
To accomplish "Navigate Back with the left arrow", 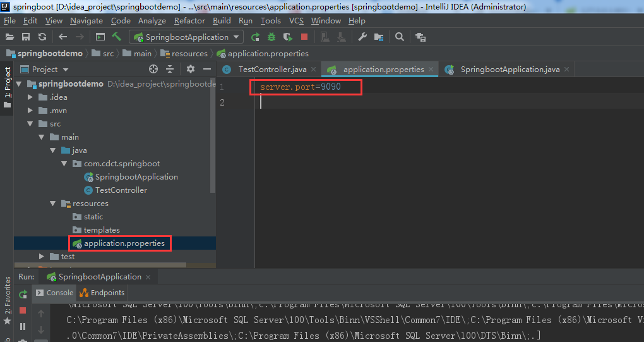I will tap(63, 37).
